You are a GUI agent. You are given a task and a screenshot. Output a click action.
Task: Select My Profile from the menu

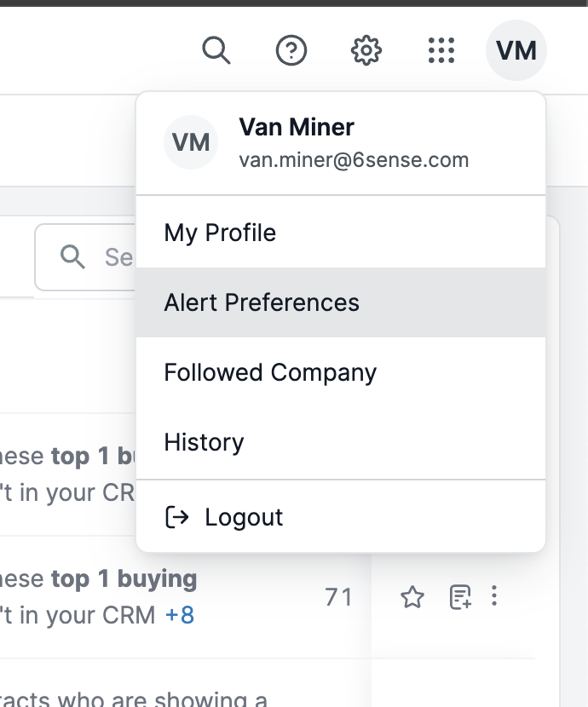341,233
